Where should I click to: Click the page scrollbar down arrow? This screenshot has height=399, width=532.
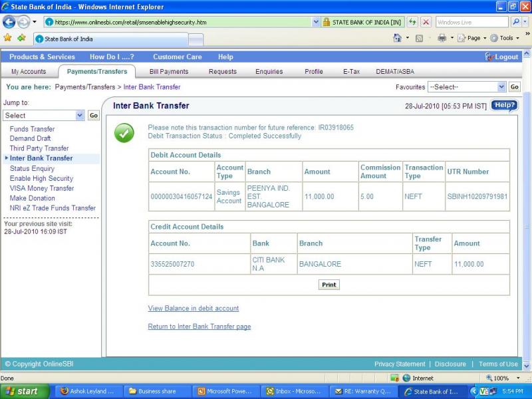pos(527,366)
